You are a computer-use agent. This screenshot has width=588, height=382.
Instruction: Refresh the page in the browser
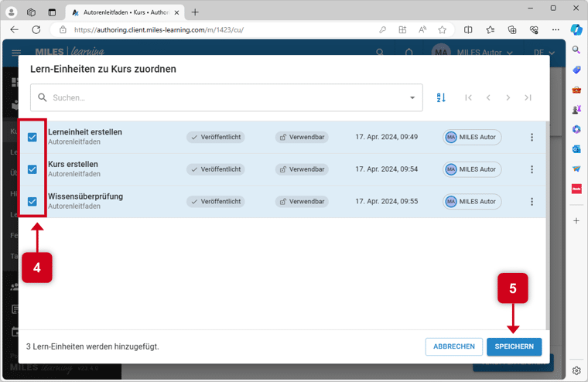(x=36, y=30)
